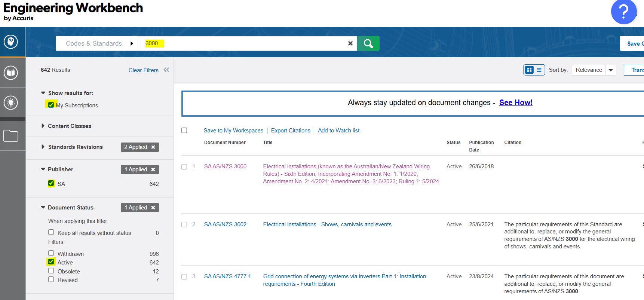Clear the search box with the X icon
The width and height of the screenshot is (644, 300).
[350, 43]
